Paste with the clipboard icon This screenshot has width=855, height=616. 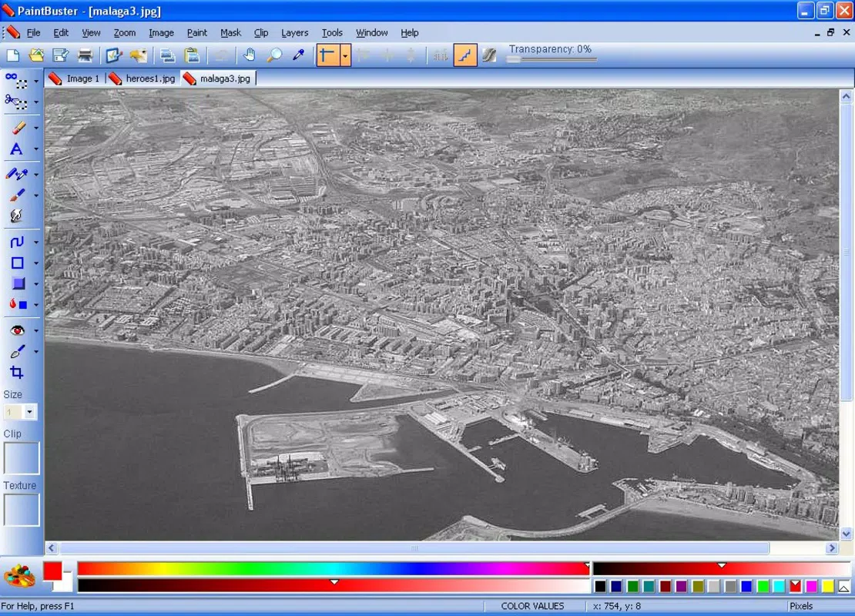192,55
